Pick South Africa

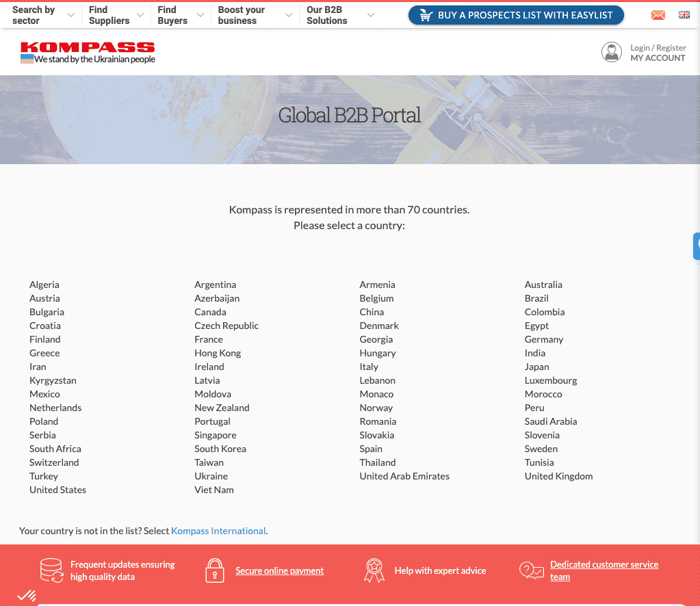[x=55, y=449]
